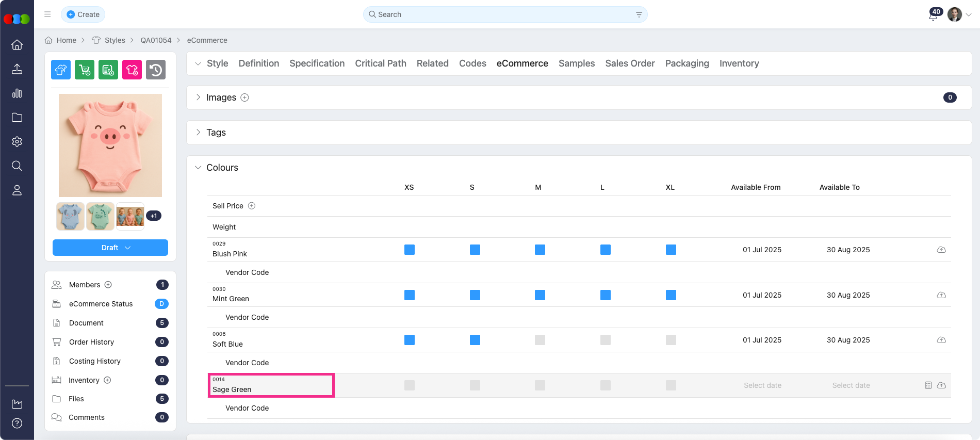The width and height of the screenshot is (980, 440).
Task: Click the plus icon next to Sell Price
Action: (252, 206)
